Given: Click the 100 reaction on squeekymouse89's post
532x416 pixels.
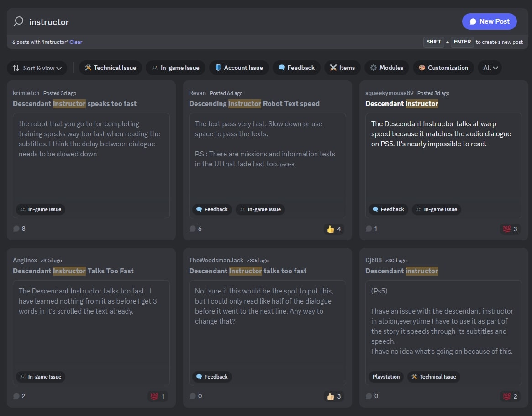Looking at the screenshot, I should click(510, 229).
